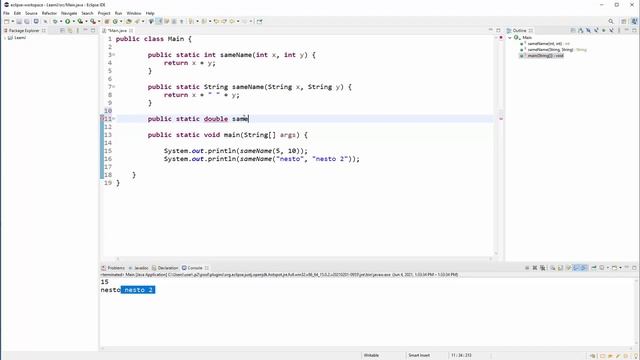Image resolution: width=640 pixels, height=360 pixels.
Task: Select the Outline view tab
Action: point(520,31)
